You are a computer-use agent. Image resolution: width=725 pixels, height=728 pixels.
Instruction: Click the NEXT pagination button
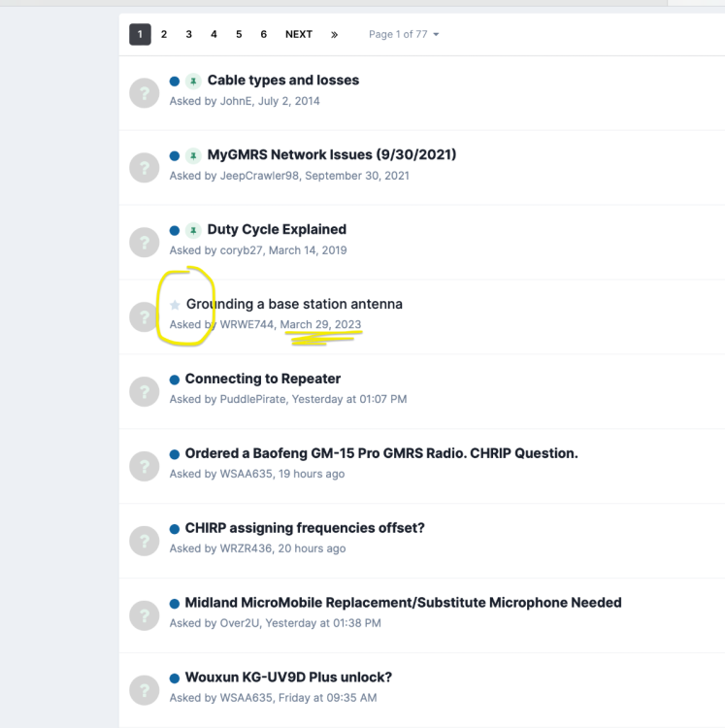(x=299, y=34)
